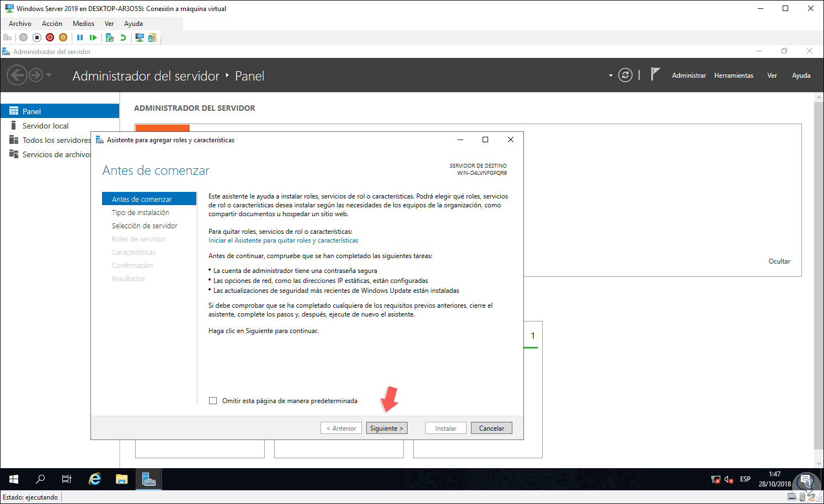Shut down the VM with the red power icon
Viewport: 824px width, 504px height.
coord(50,37)
